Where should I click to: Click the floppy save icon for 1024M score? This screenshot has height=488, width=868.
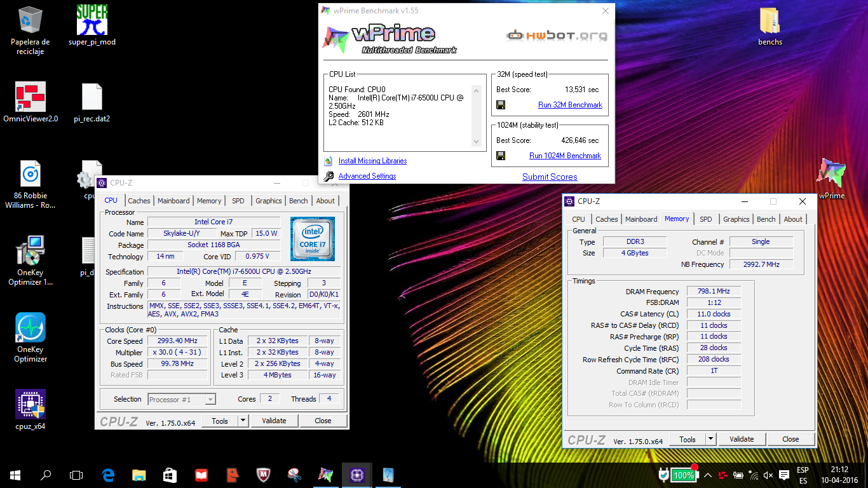[501, 156]
